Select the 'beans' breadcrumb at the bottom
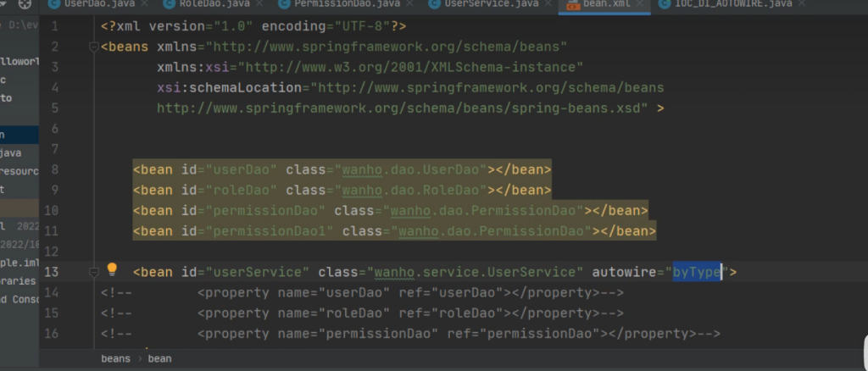This screenshot has width=868, height=371. pyautogui.click(x=116, y=358)
